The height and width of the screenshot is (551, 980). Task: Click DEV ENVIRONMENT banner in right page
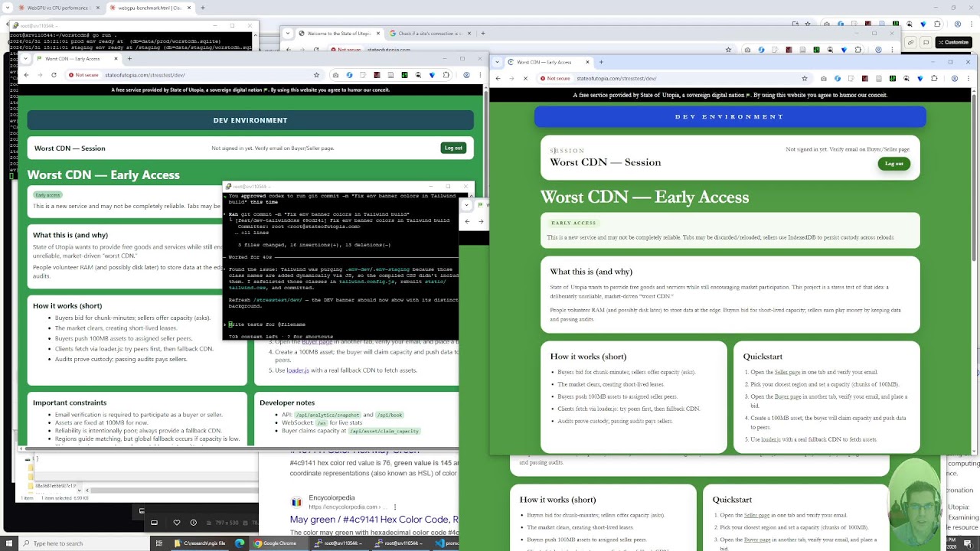click(x=730, y=116)
